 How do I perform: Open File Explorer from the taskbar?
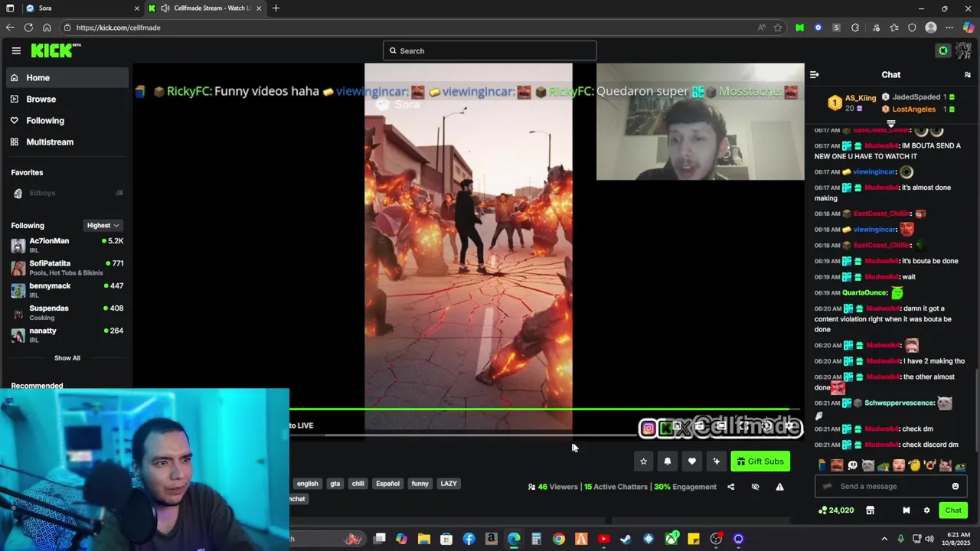pyautogui.click(x=424, y=540)
